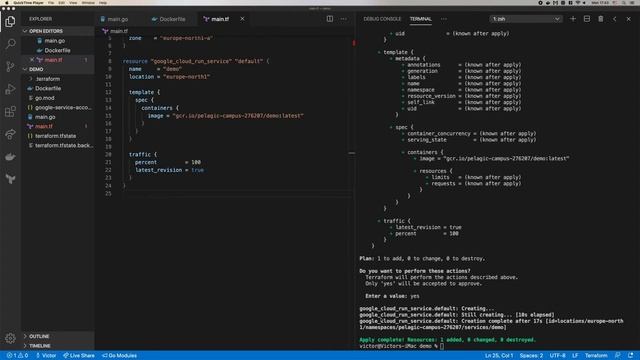This screenshot has width=640, height=360.
Task: Open notifications bell in status bar
Action: tap(631, 356)
